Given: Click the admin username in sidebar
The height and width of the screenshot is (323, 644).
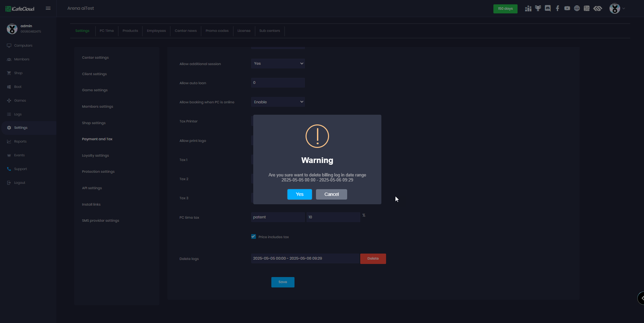Looking at the screenshot, I should click(x=26, y=26).
